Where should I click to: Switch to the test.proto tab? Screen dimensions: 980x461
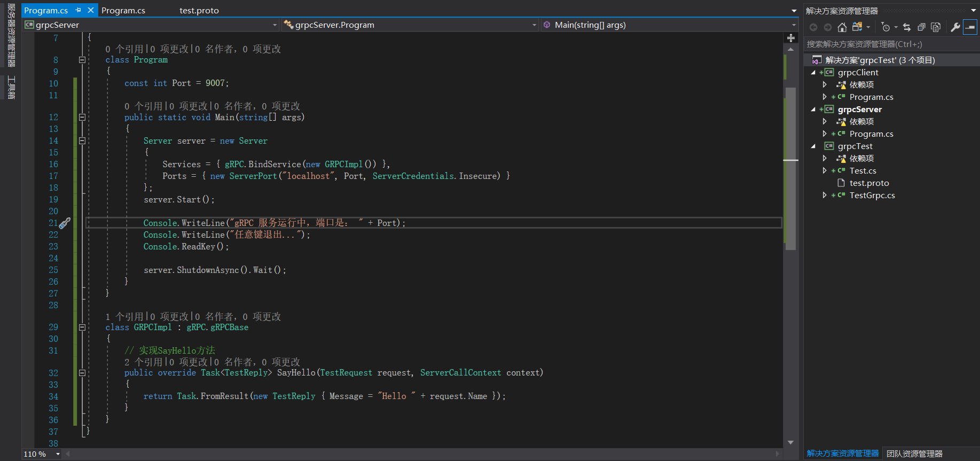pyautogui.click(x=199, y=11)
